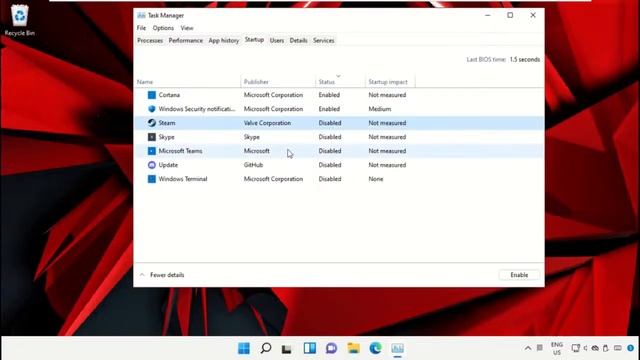Select the Update name text
Viewport: 640px width, 360px height.
point(168,165)
